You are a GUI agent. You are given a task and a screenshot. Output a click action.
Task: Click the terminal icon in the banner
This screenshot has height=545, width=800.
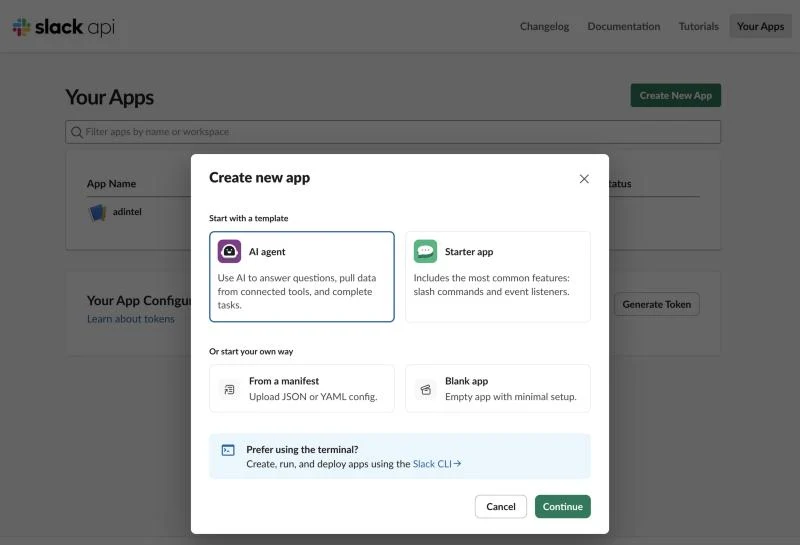[x=228, y=450]
